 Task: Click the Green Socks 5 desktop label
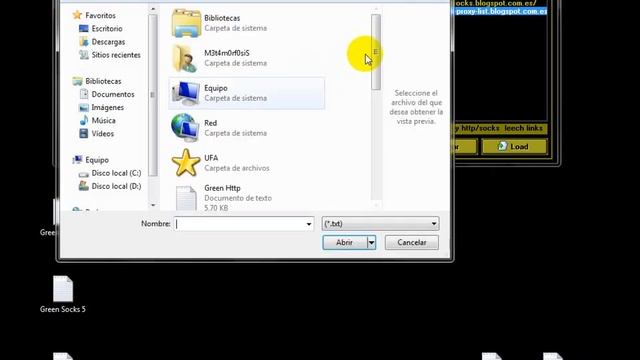pos(63,309)
